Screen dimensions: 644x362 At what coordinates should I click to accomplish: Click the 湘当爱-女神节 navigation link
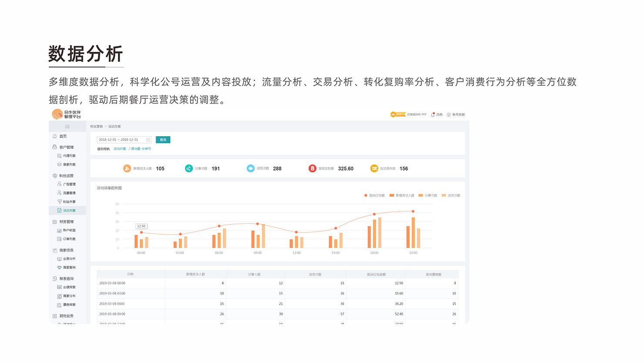(141, 149)
